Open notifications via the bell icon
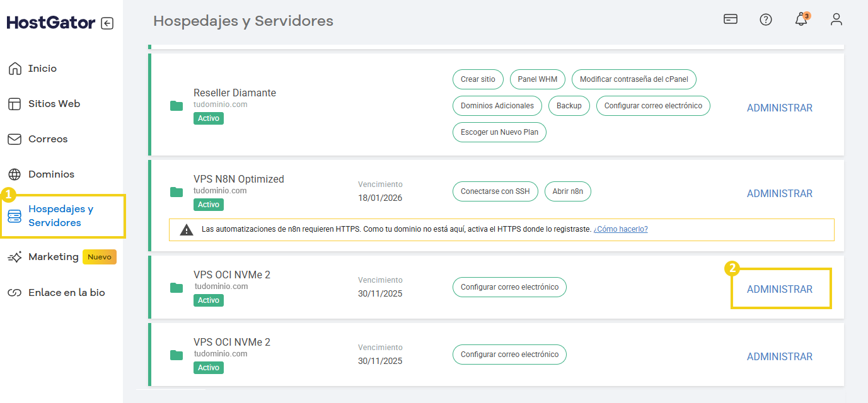868x403 pixels. click(801, 20)
